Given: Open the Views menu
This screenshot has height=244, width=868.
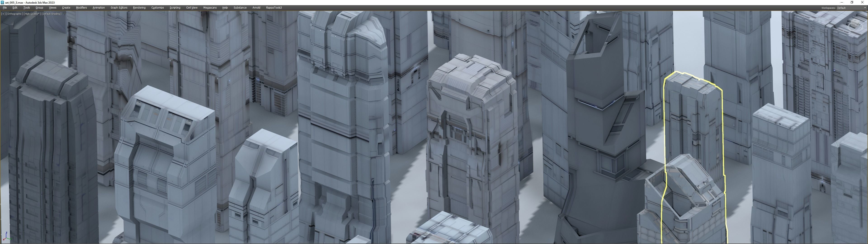Looking at the screenshot, I should (53, 7).
